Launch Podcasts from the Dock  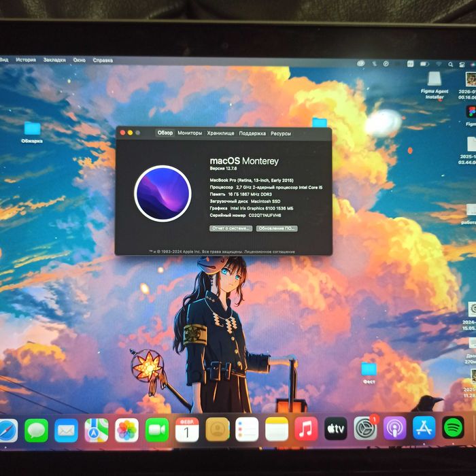pyautogui.click(x=394, y=428)
